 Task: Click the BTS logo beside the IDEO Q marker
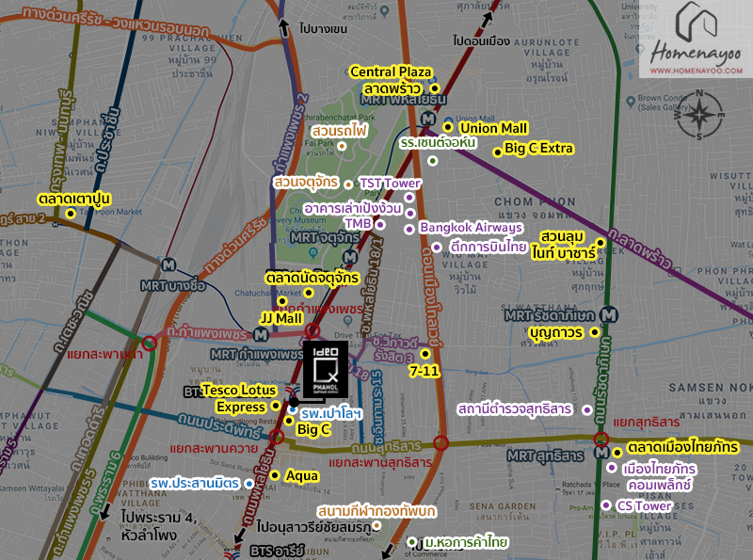point(293,391)
